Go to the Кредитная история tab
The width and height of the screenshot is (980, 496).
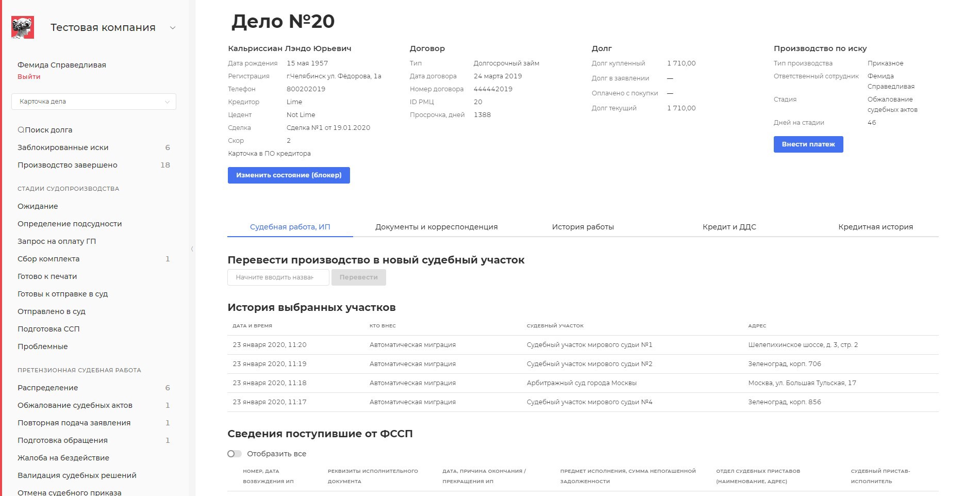click(x=875, y=227)
